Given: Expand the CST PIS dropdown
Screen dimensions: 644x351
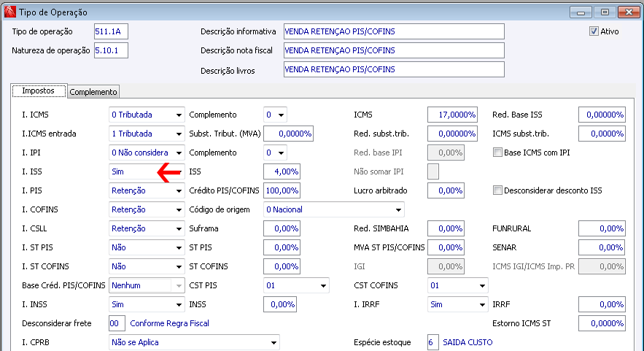Looking at the screenshot, I should tap(296, 285).
